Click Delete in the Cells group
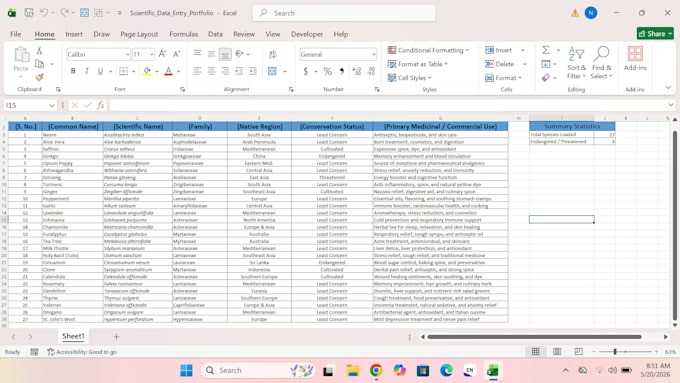Screen dimensions: 680x383 (505, 64)
